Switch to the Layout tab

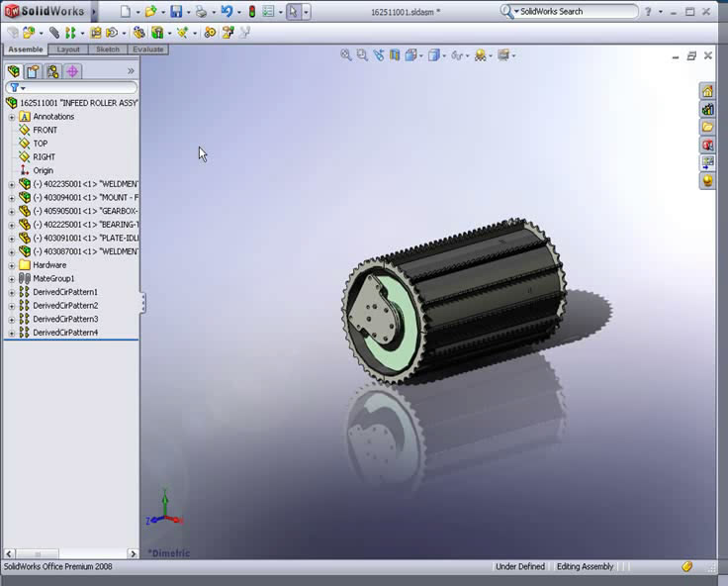68,49
